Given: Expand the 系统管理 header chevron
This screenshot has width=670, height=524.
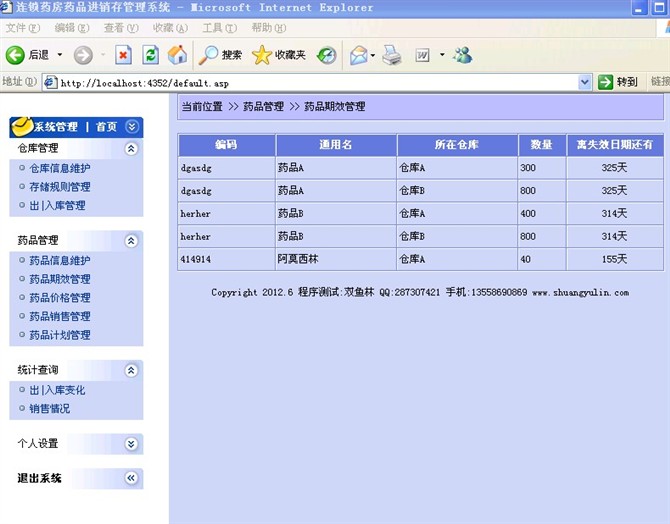Looking at the screenshot, I should (x=132, y=127).
